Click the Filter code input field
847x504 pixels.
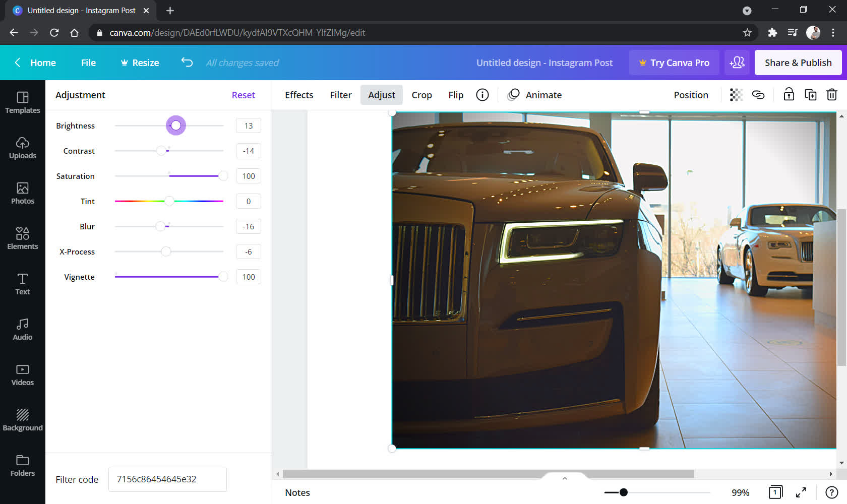167,479
